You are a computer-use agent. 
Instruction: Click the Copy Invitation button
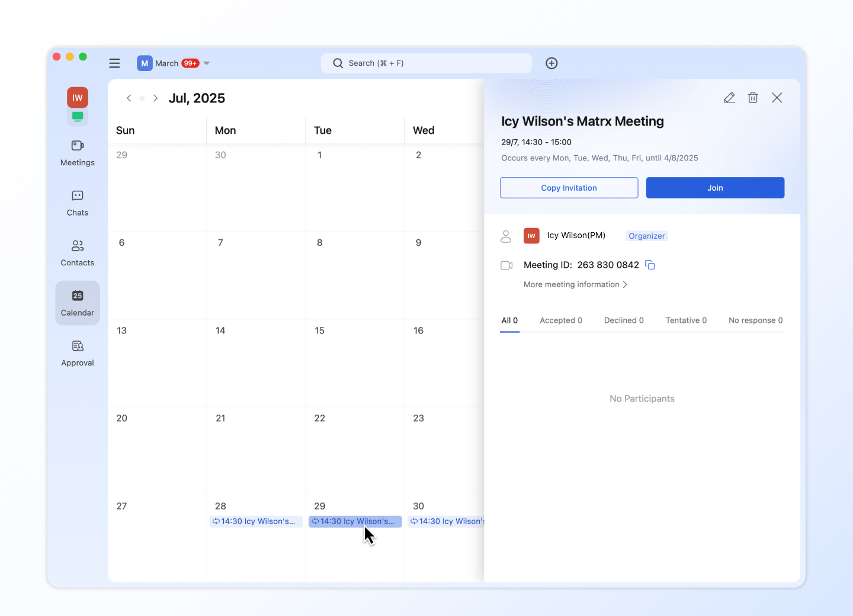569,188
